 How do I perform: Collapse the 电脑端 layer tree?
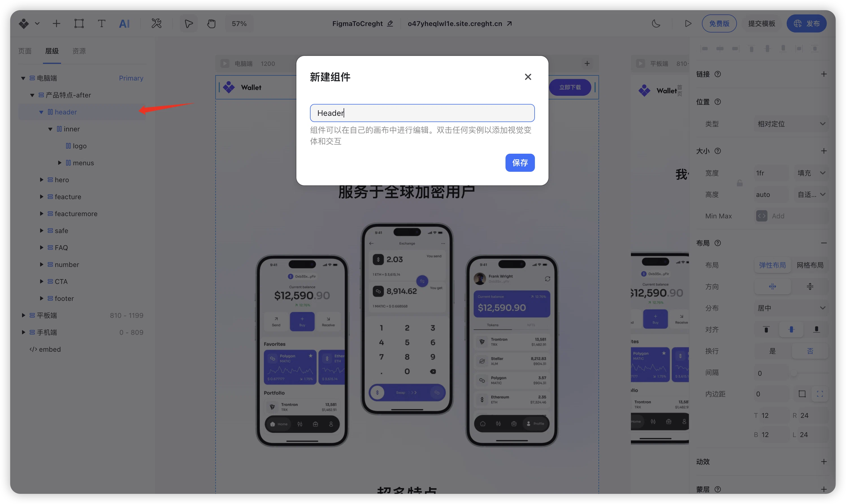click(23, 78)
